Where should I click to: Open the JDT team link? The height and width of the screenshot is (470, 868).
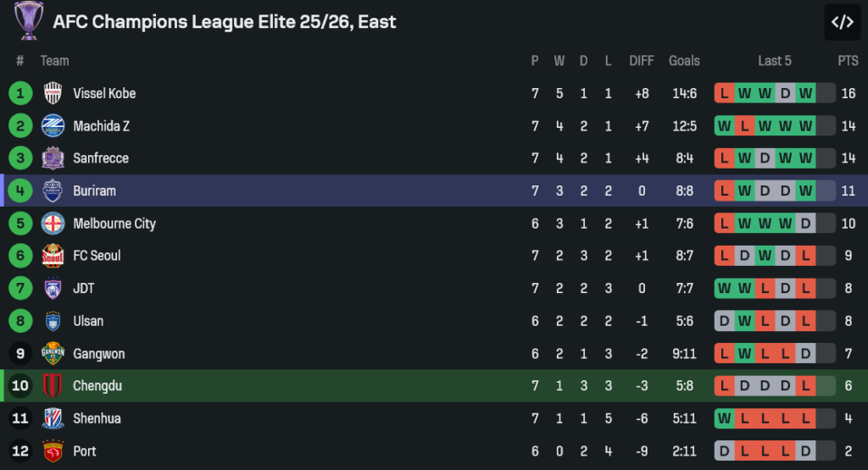[84, 289]
